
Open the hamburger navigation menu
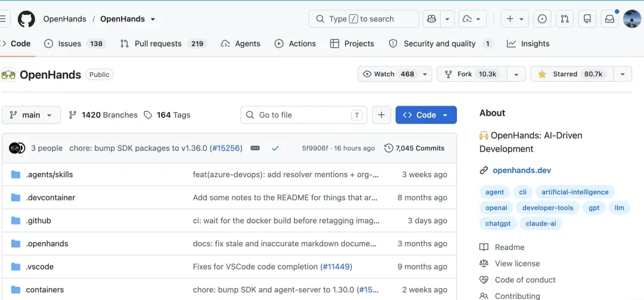[x=3, y=19]
